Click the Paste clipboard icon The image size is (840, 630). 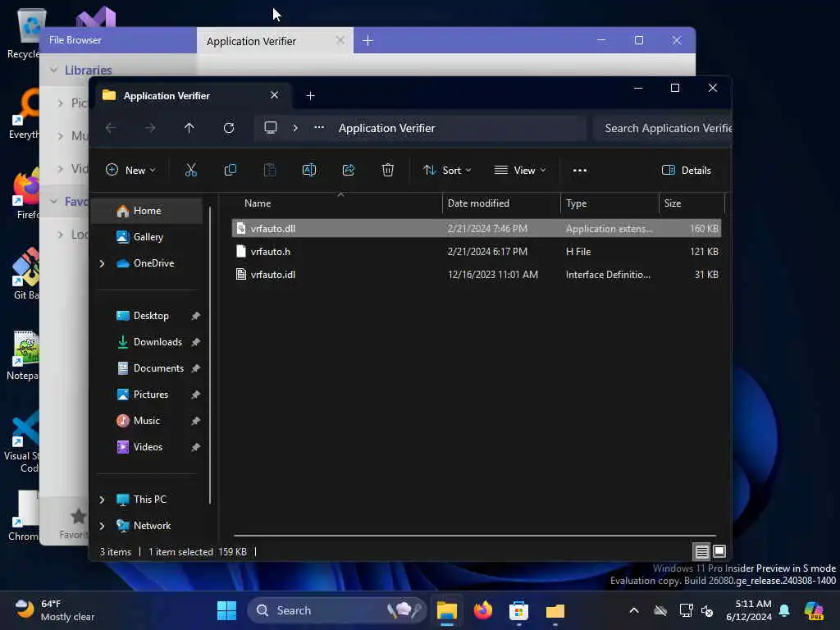pos(270,171)
